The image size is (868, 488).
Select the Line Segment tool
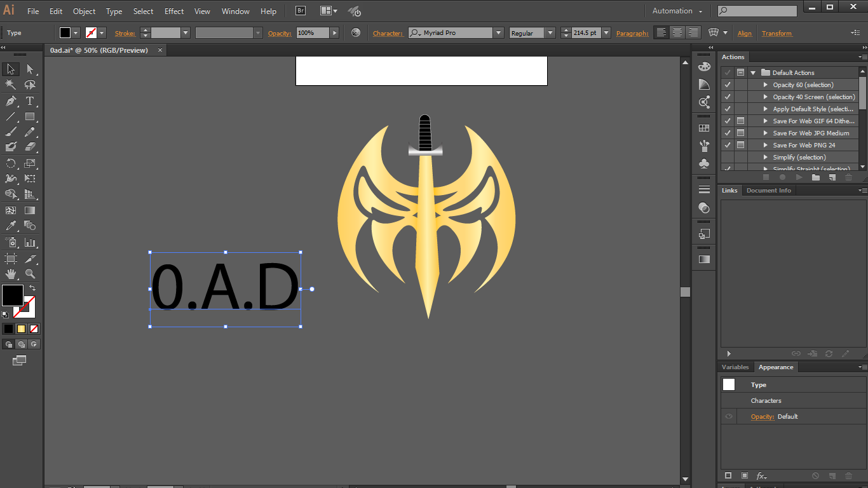point(11,116)
